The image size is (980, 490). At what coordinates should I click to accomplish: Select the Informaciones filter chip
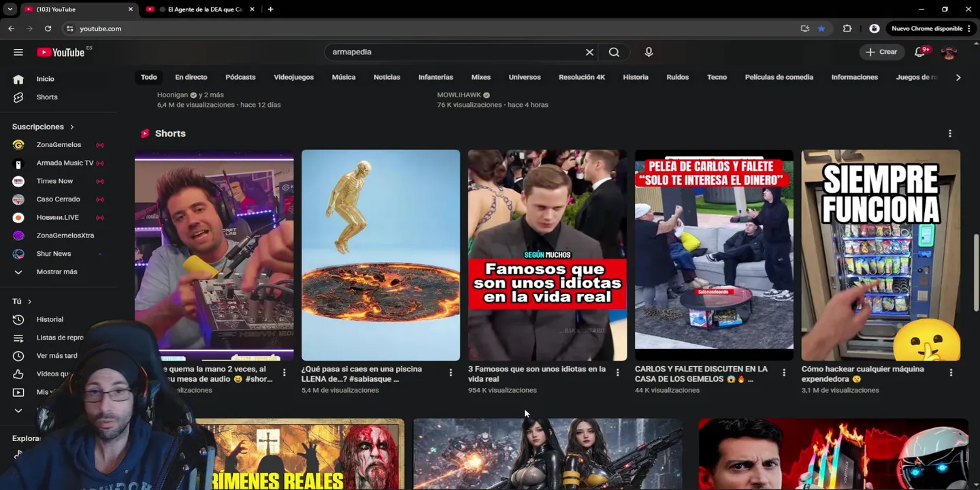[855, 77]
